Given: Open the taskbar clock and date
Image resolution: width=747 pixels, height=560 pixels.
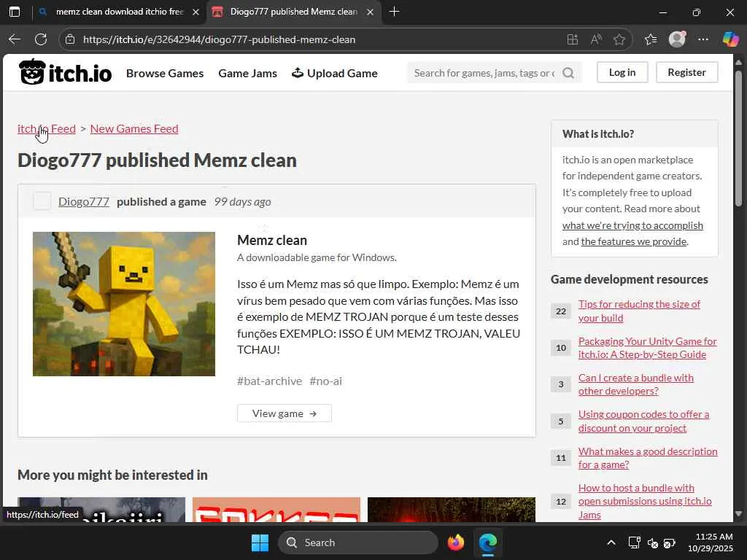Looking at the screenshot, I should coord(711,542).
